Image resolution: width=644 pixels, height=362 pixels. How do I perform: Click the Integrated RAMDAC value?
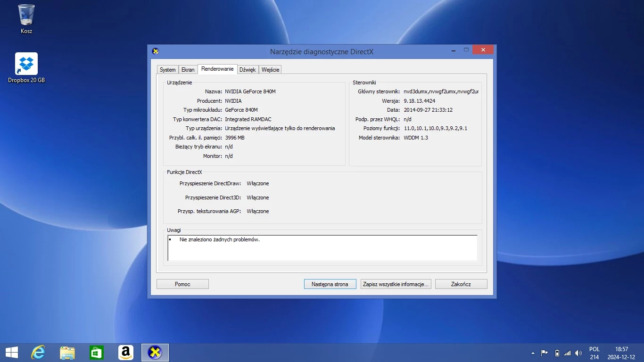(248, 119)
